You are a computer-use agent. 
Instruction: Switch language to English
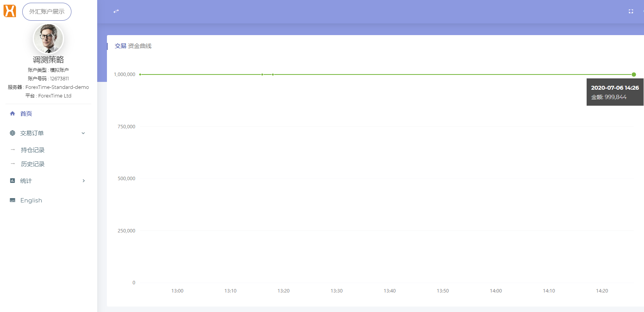[x=31, y=200]
